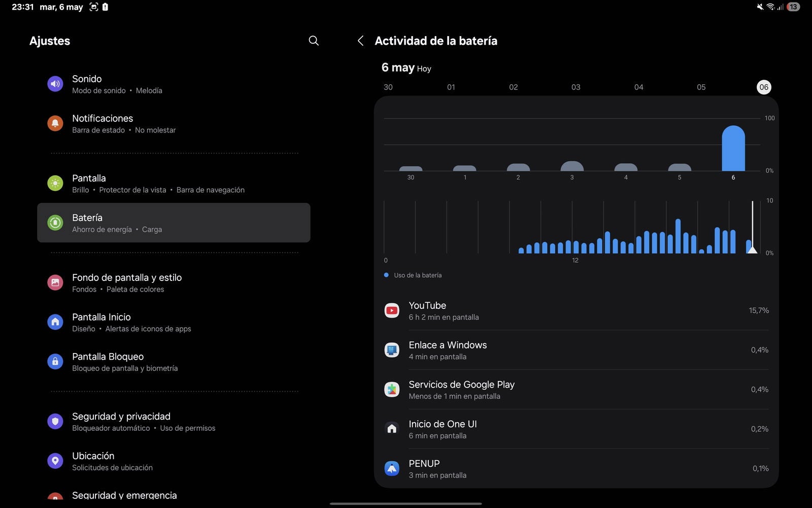Viewport: 812px width, 508px height.
Task: Tap the battery indicator in status bar
Action: 793,7
